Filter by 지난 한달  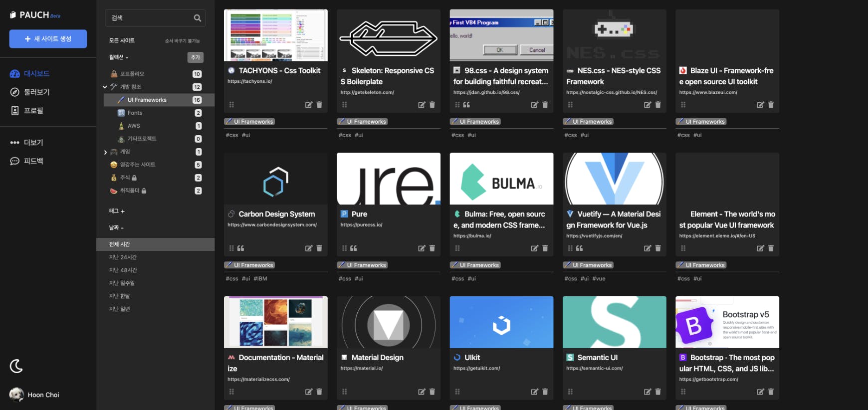119,296
